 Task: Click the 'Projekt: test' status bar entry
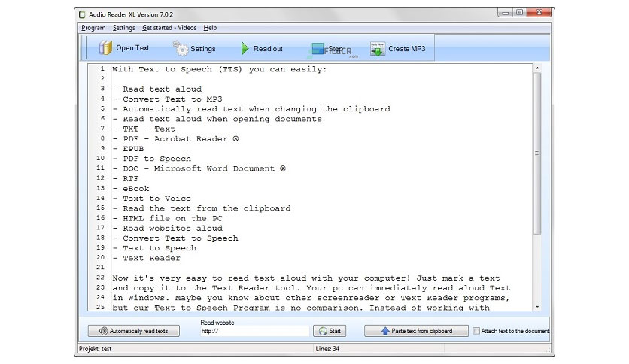pyautogui.click(x=95, y=349)
